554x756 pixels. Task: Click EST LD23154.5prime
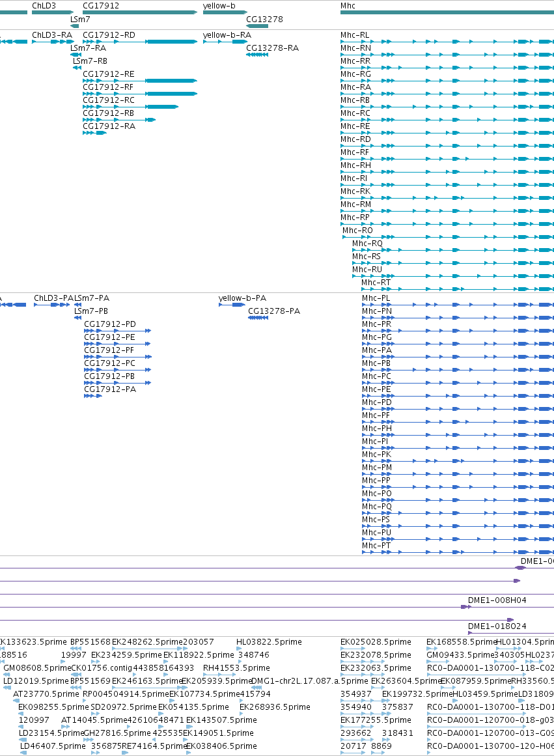coord(51,733)
